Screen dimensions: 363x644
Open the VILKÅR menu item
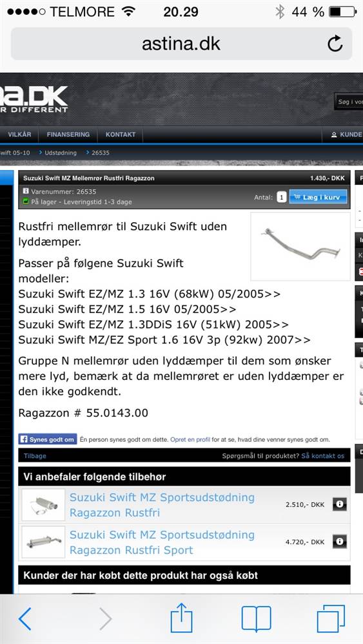click(x=19, y=135)
